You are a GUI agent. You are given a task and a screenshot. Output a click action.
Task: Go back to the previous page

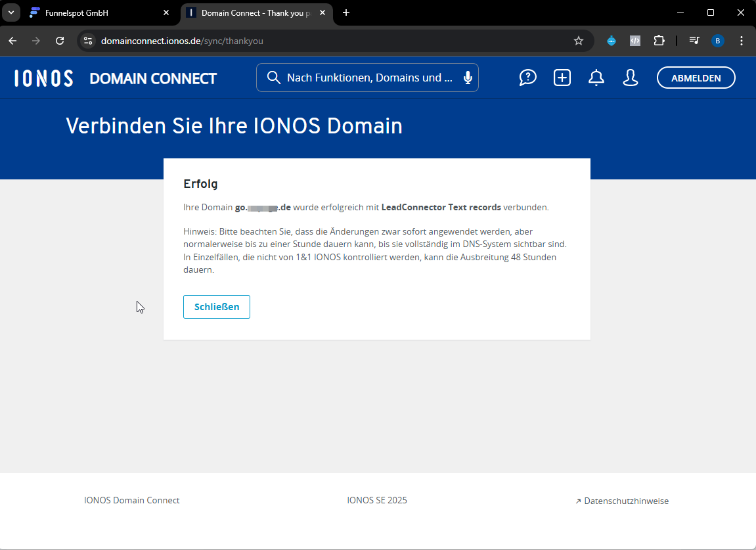click(13, 41)
